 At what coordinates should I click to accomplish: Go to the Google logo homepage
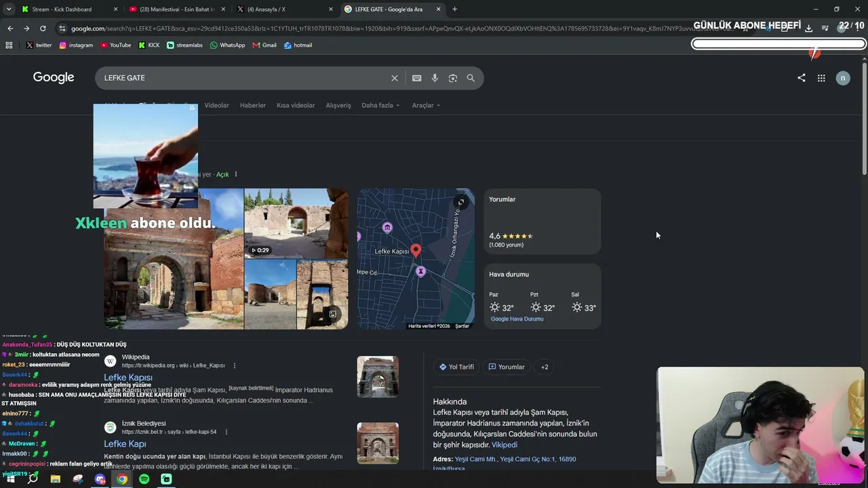[x=54, y=77]
